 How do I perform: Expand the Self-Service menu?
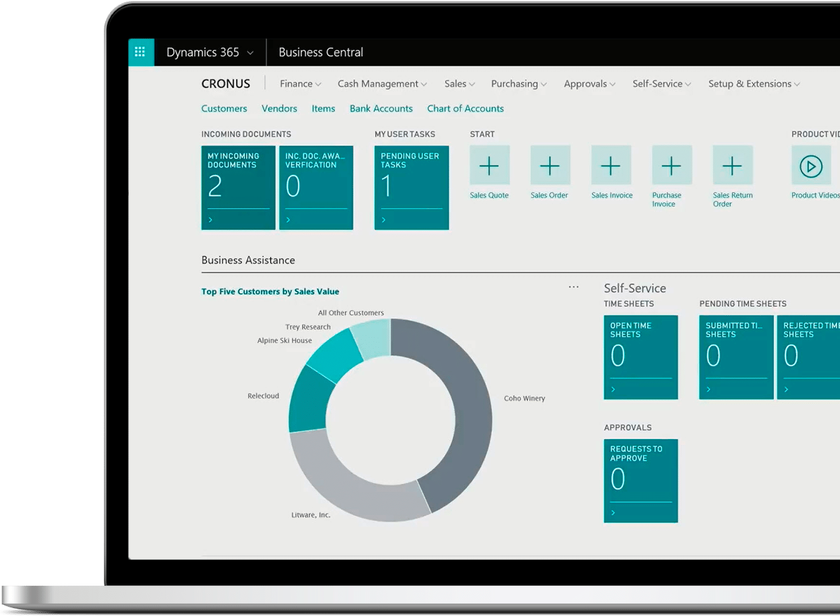point(662,84)
